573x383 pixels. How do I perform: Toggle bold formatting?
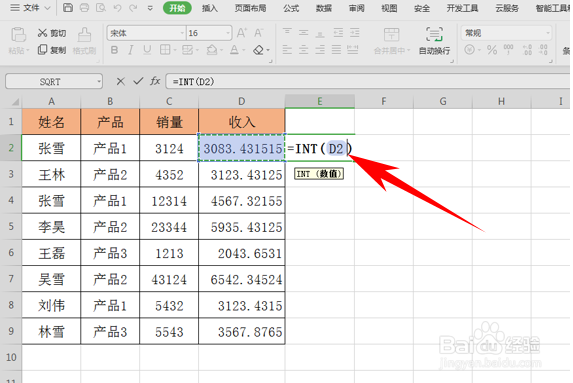(x=114, y=50)
